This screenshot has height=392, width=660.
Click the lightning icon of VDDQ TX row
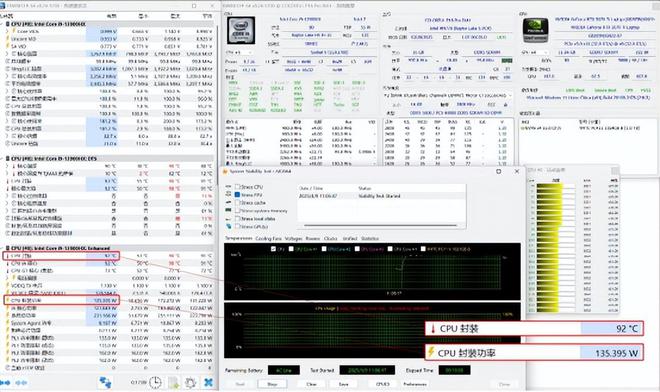(8, 285)
